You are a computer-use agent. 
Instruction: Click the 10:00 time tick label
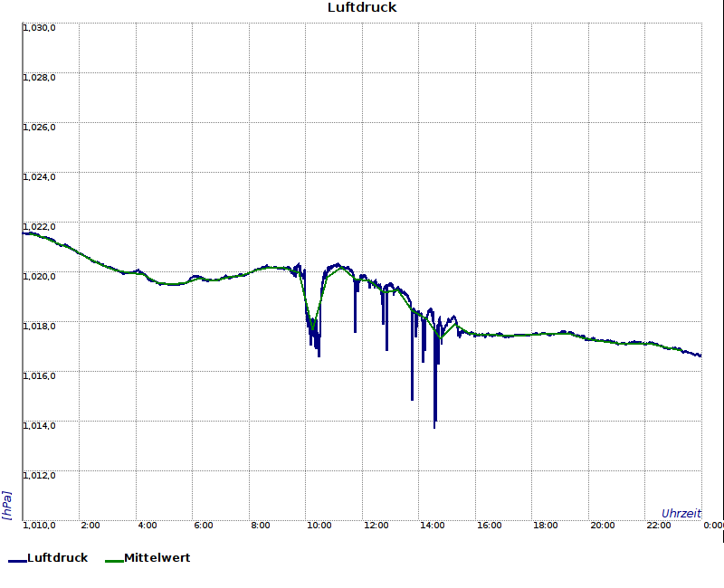tap(319, 526)
